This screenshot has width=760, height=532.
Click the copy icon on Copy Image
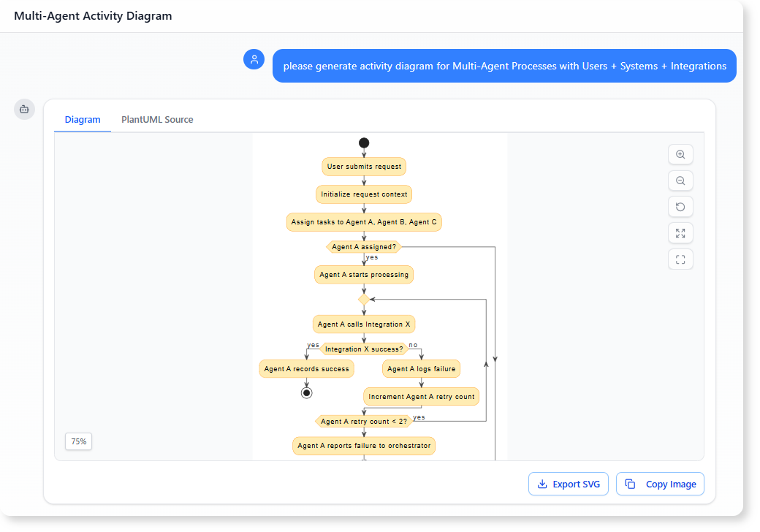(x=630, y=484)
